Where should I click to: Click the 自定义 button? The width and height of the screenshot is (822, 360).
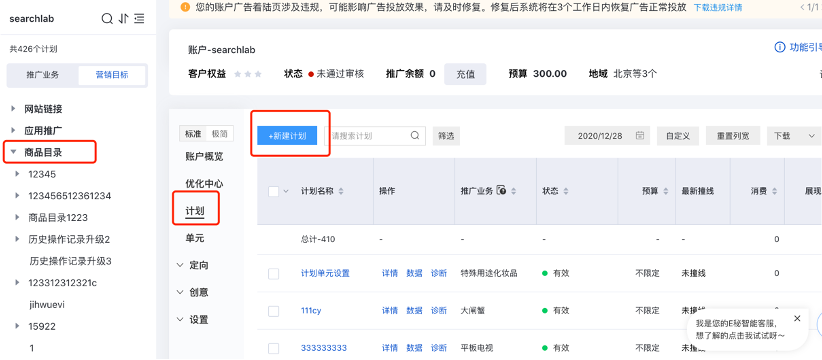click(678, 136)
